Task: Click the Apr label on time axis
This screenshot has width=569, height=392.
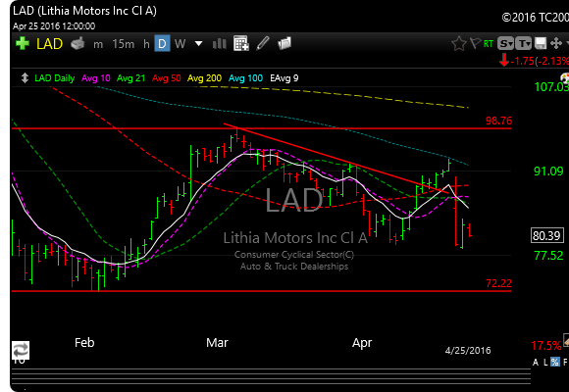Action: [362, 343]
